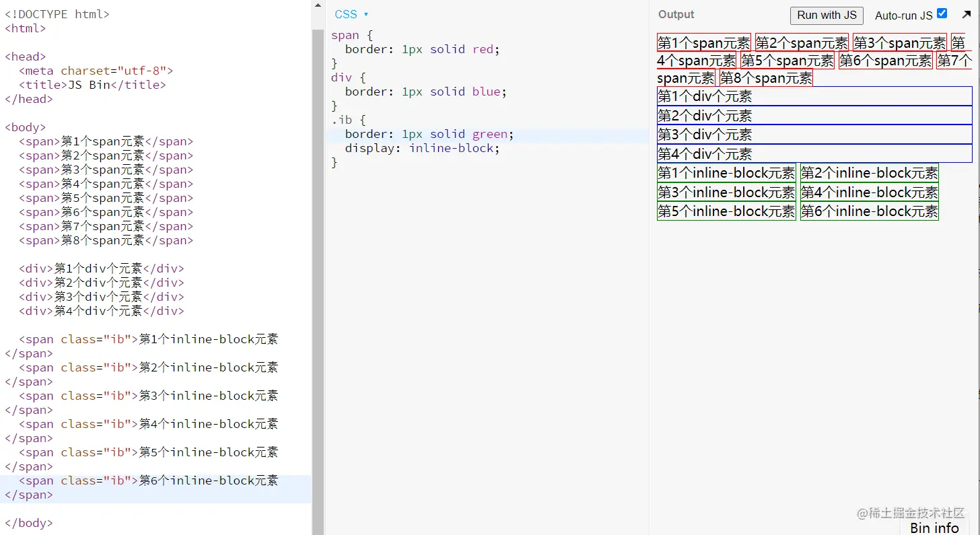980x535 pixels.
Task: Click the 第2个div个元素 block in output
Action: [x=814, y=115]
